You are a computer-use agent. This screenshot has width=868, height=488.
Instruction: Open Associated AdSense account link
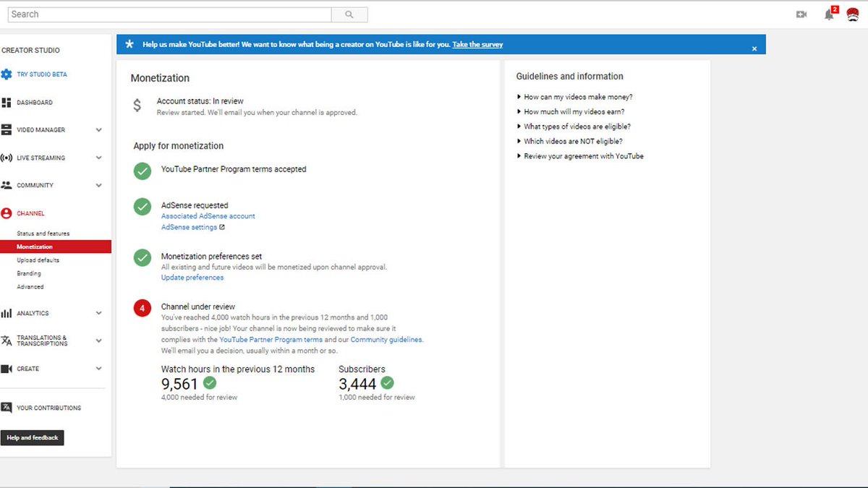(208, 216)
